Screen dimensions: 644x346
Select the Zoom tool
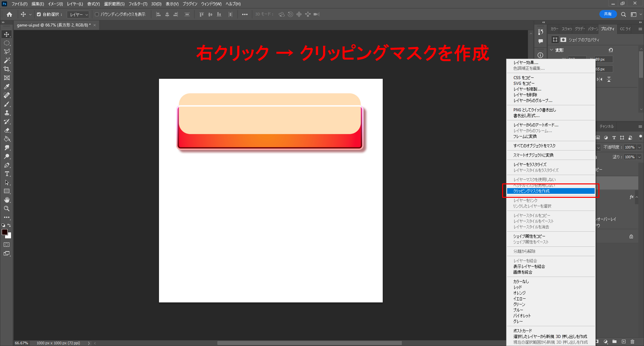7,209
